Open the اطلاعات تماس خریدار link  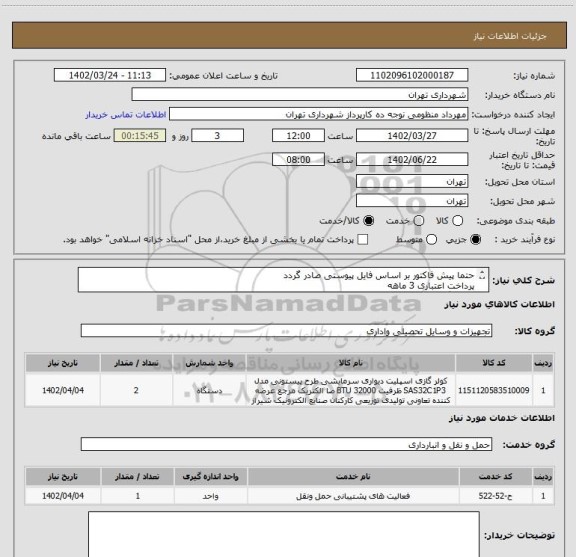(x=126, y=115)
